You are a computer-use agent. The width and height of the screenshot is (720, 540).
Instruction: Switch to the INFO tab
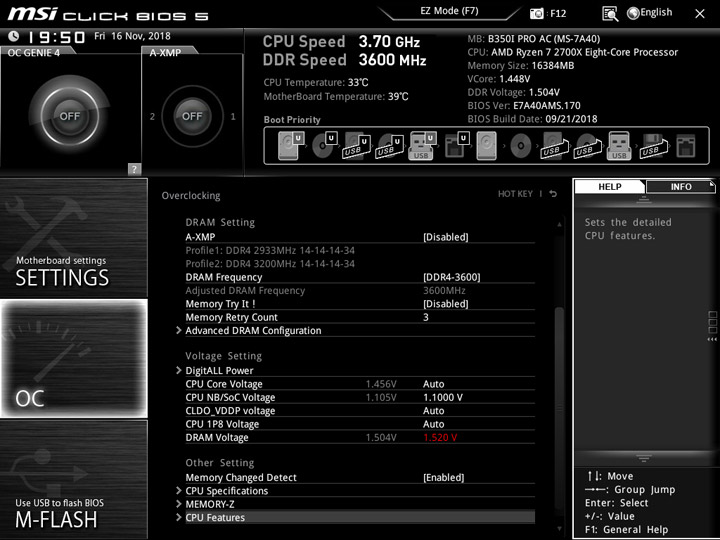(x=681, y=186)
